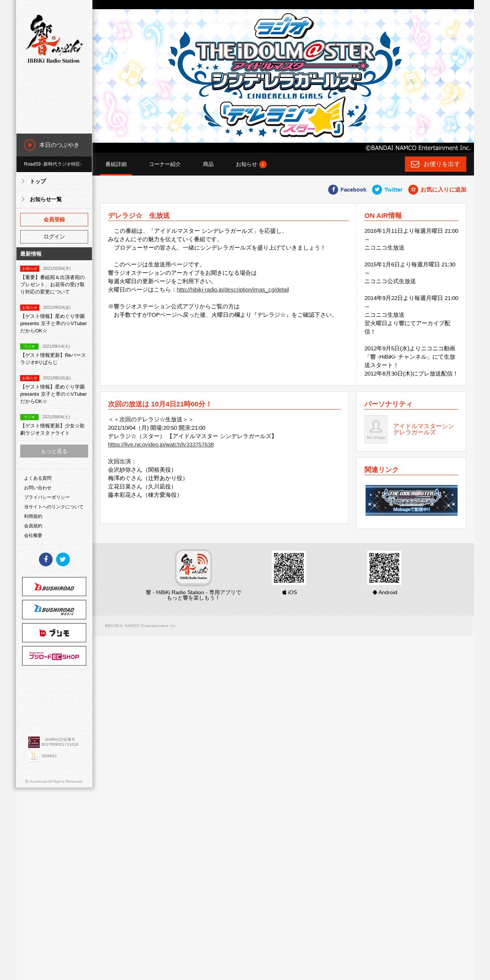This screenshot has width=490, height=980.
Task: Click the 会員登録 button
Action: coord(54,219)
